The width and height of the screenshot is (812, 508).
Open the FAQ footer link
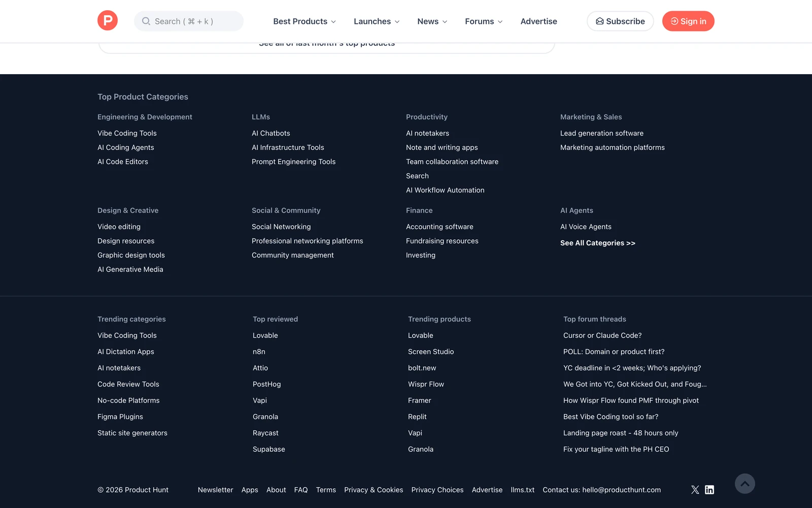[301, 490]
